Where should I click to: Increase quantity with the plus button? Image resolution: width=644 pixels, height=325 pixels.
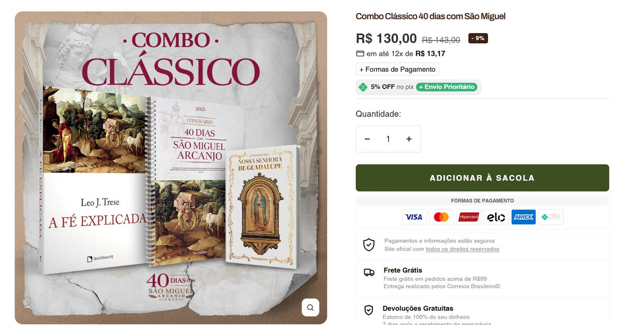pos(409,139)
